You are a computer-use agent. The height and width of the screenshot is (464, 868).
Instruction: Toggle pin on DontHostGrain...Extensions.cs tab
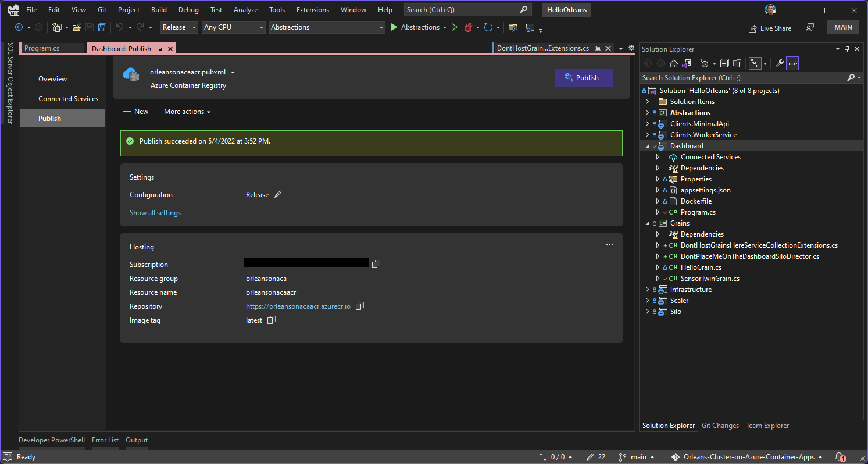[x=598, y=49]
